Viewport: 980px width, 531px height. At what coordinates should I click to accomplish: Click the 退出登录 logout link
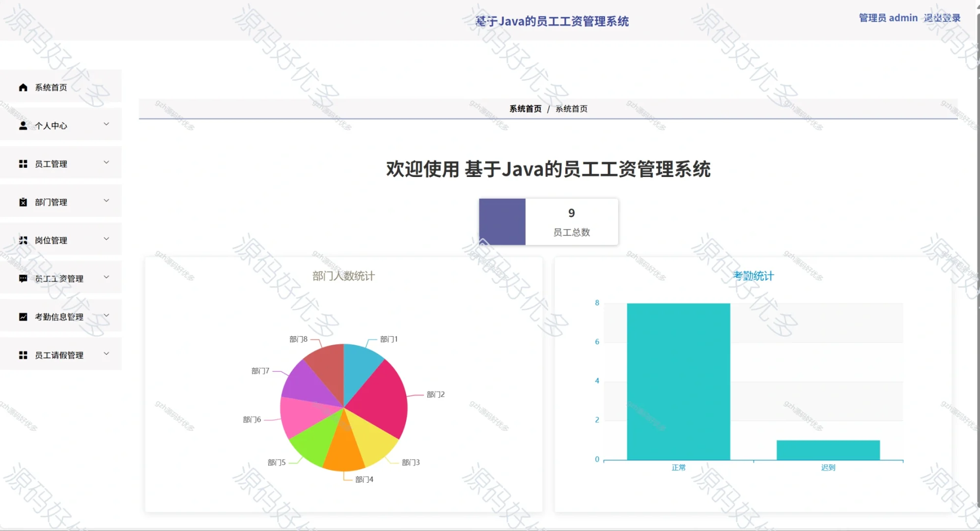point(943,18)
